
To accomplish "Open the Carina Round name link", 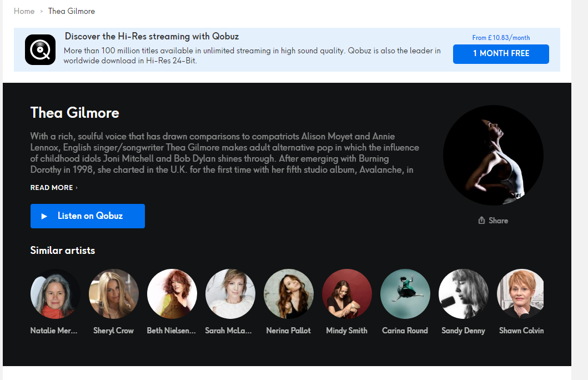I will tap(405, 331).
